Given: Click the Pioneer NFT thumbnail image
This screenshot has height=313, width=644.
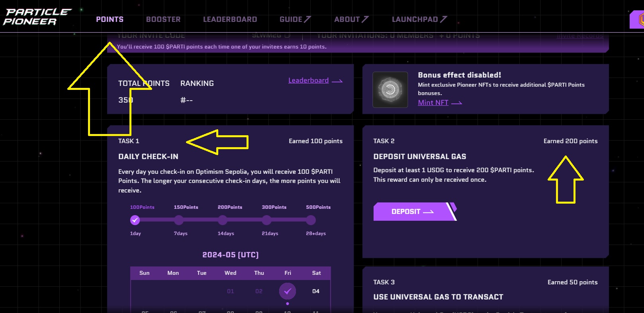Looking at the screenshot, I should [390, 89].
